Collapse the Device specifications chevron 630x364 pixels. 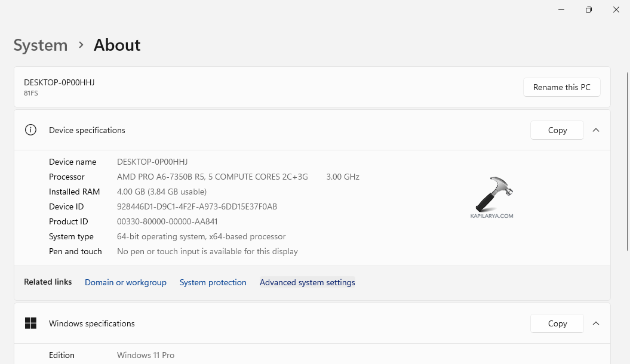click(596, 130)
